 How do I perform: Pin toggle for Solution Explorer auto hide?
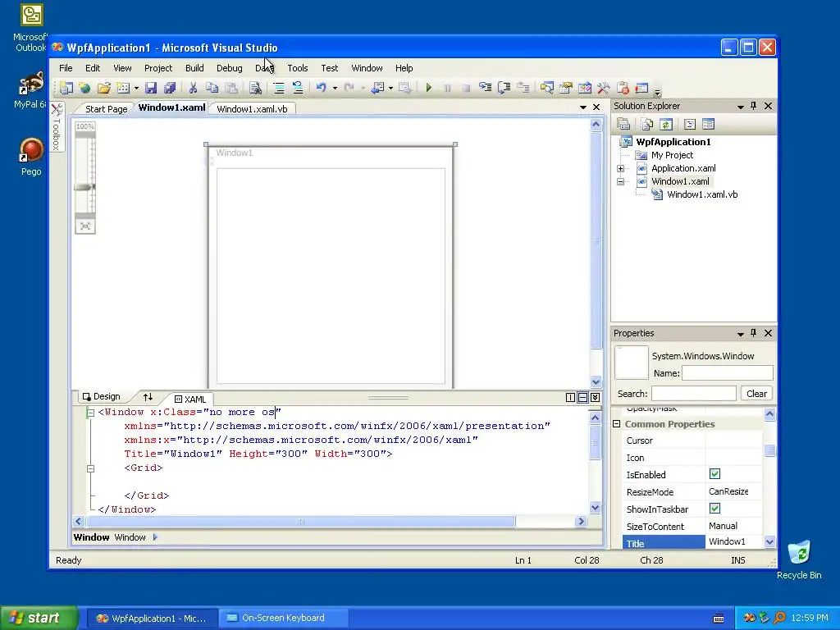point(753,106)
